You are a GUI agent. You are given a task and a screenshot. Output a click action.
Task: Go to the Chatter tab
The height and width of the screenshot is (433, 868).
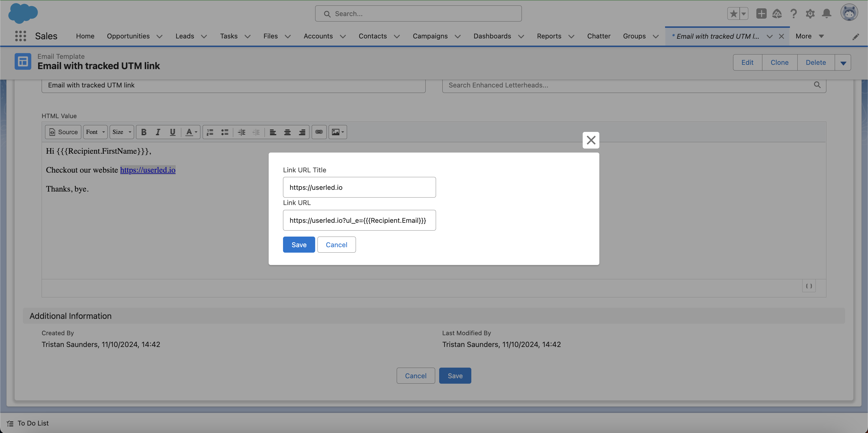click(598, 36)
